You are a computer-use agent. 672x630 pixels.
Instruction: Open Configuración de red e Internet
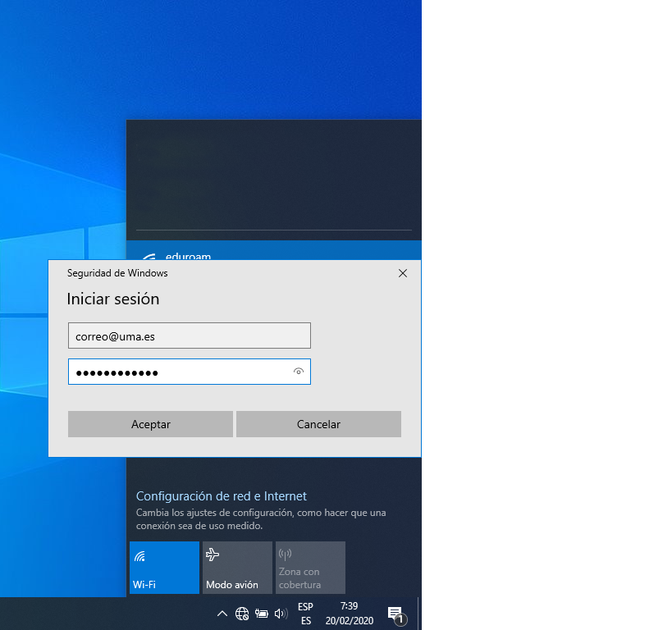[x=222, y=495]
